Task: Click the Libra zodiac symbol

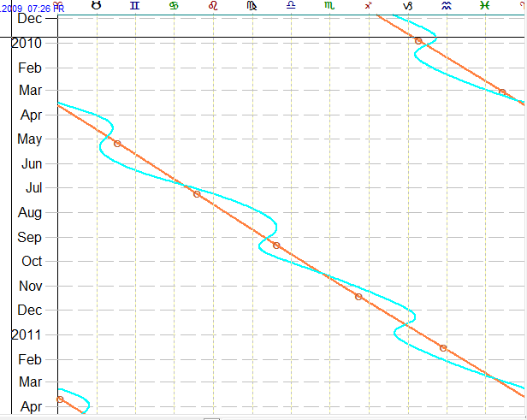Action: [291, 6]
